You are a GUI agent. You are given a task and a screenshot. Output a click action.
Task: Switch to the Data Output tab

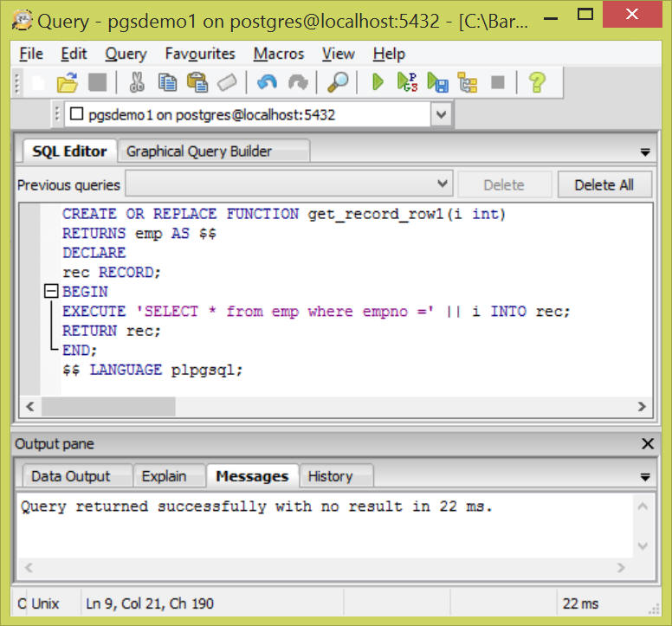[x=71, y=475]
